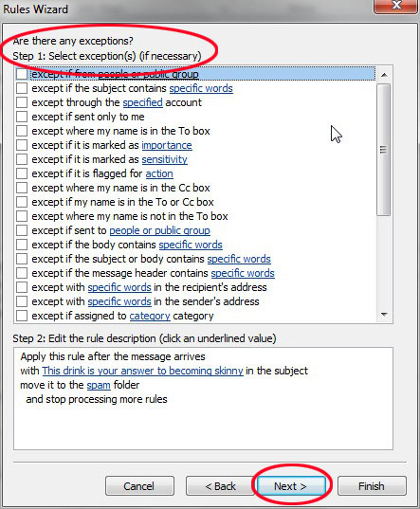Check 'except if the body contains specific words'

(x=22, y=245)
